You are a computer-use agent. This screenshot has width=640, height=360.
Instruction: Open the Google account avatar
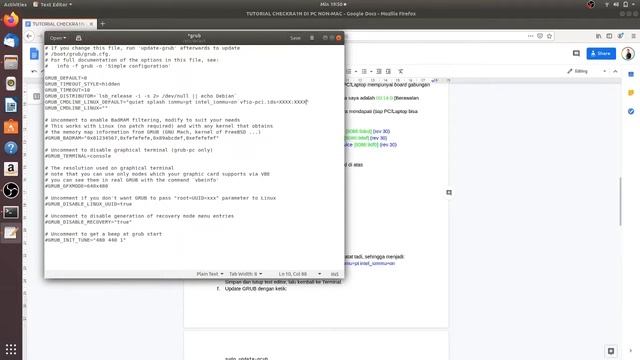point(628,53)
